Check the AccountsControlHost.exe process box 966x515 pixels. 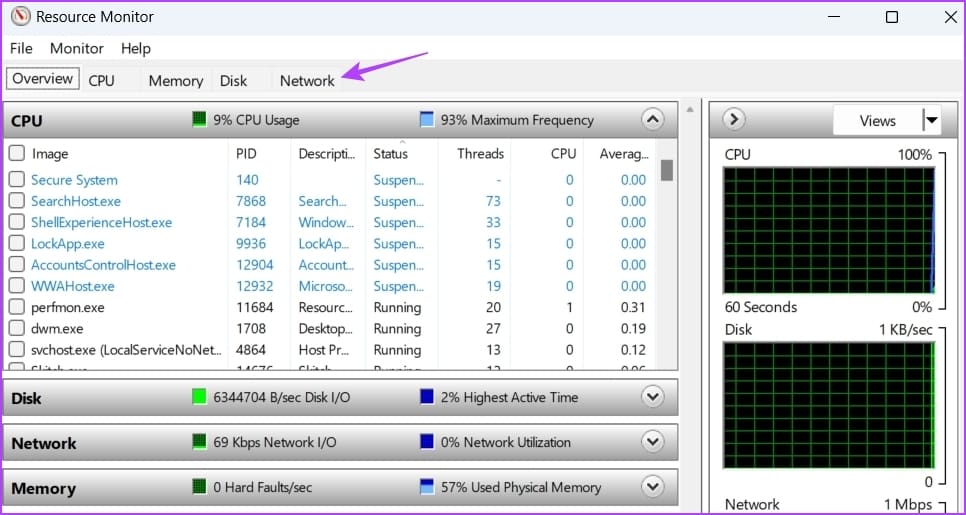point(17,264)
